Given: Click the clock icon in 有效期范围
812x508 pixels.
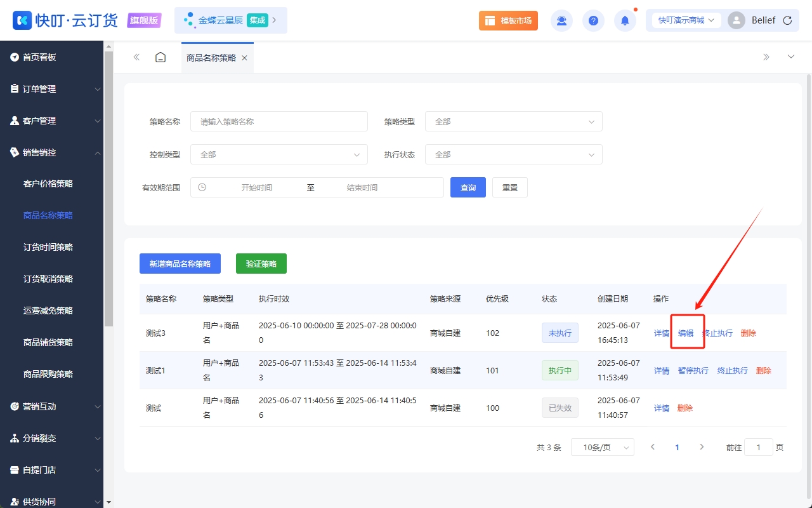Looking at the screenshot, I should (x=202, y=187).
